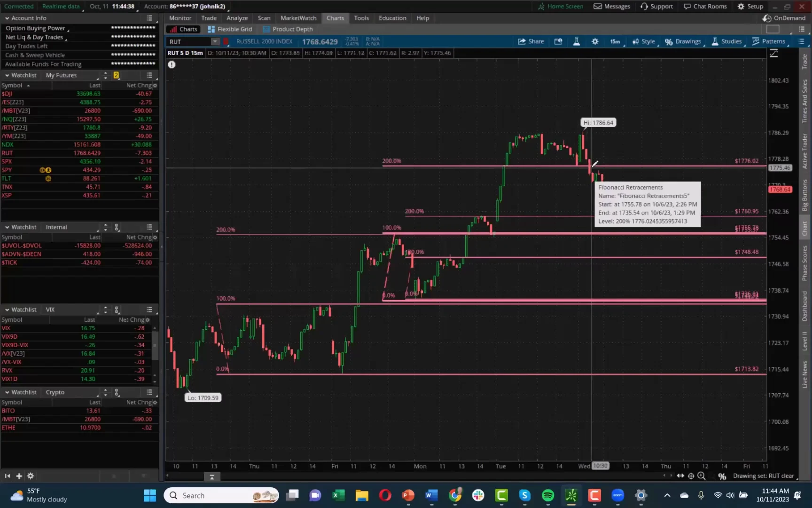Image resolution: width=812 pixels, height=508 pixels.
Task: Click the flask icon in chart toolbar
Action: 576,41
